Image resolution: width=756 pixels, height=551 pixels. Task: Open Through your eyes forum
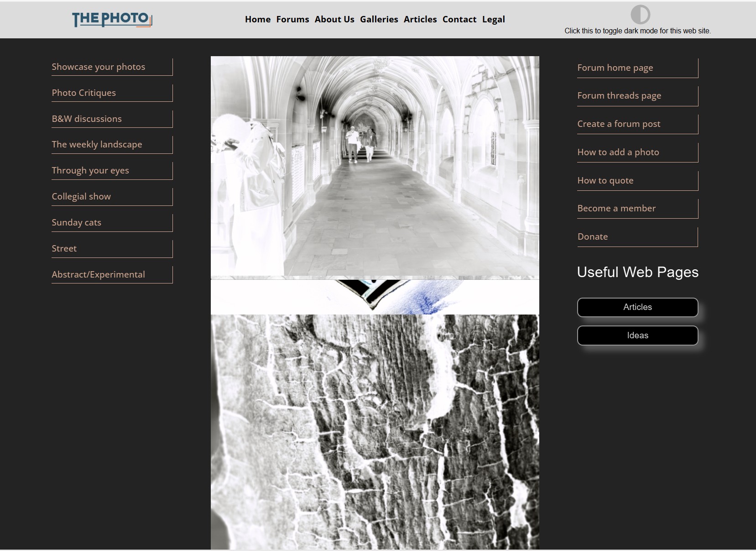112,170
